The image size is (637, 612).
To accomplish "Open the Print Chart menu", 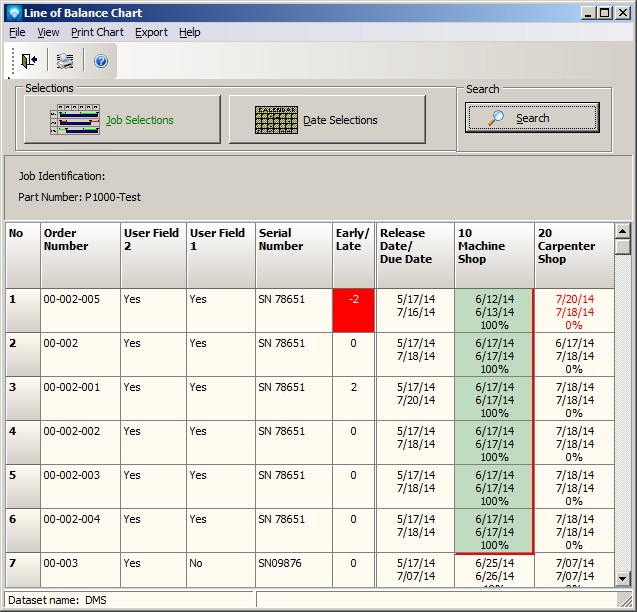I will tap(97, 32).
